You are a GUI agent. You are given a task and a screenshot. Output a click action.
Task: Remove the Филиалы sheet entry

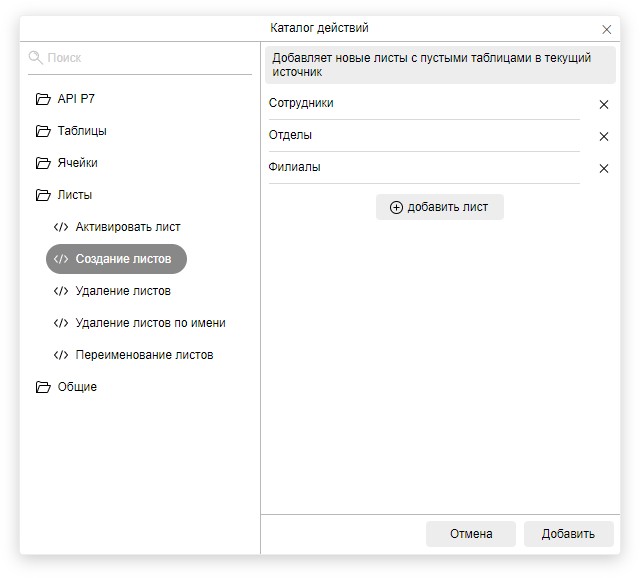(603, 168)
